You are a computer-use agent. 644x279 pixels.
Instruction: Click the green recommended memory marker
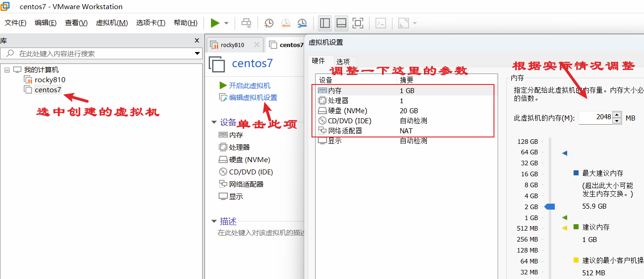[x=564, y=217]
